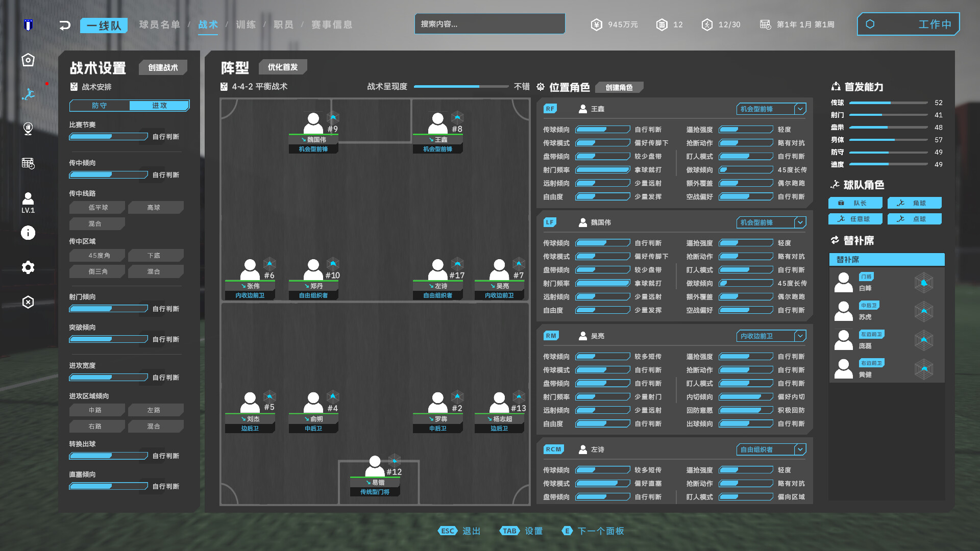The image size is (980, 551).
Task: Enable 左路 attacking zone preference
Action: 156,410
